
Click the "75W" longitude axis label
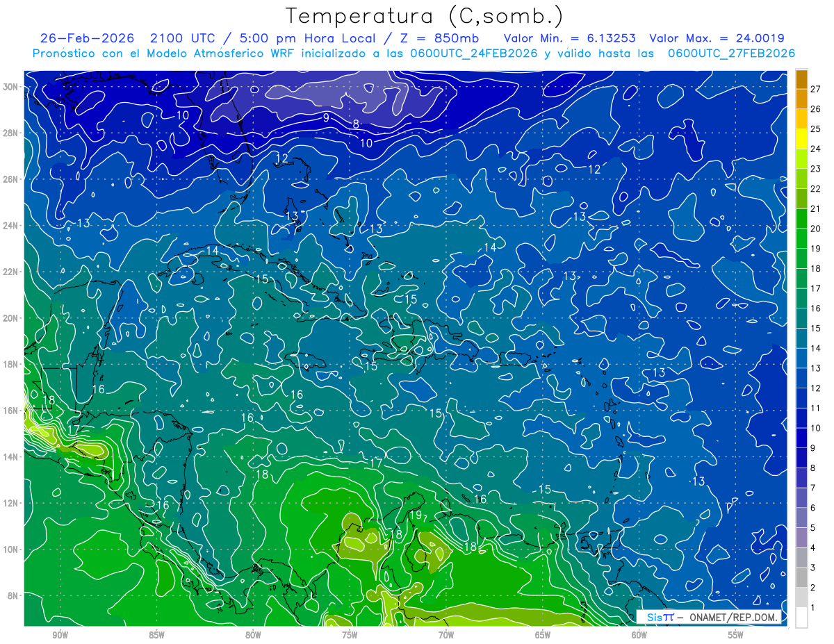coord(350,636)
